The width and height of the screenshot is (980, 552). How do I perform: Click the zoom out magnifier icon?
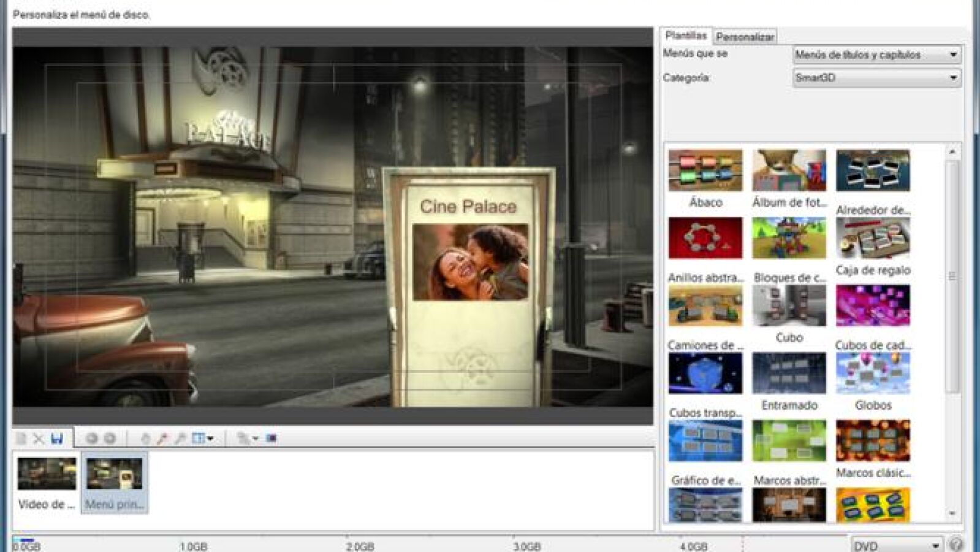pyautogui.click(x=180, y=439)
